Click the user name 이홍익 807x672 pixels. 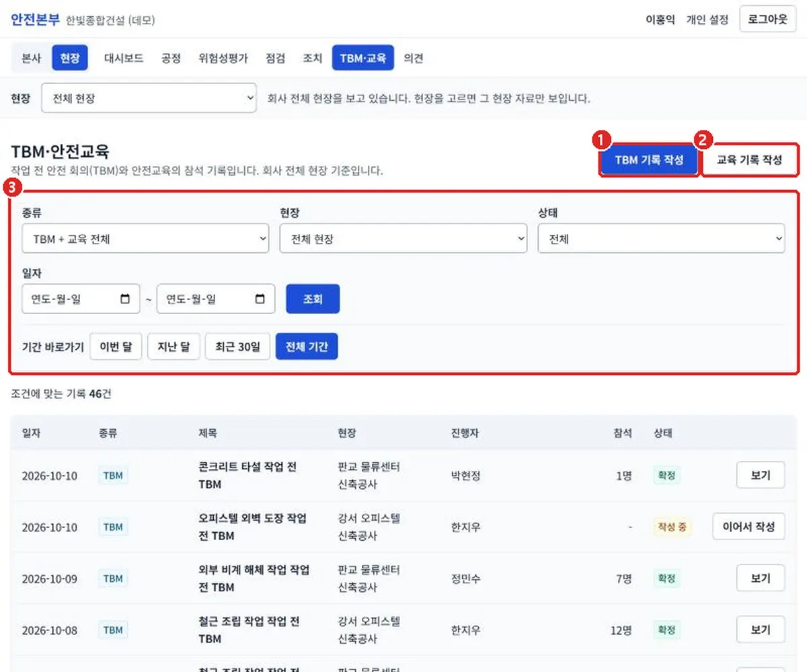point(660,20)
